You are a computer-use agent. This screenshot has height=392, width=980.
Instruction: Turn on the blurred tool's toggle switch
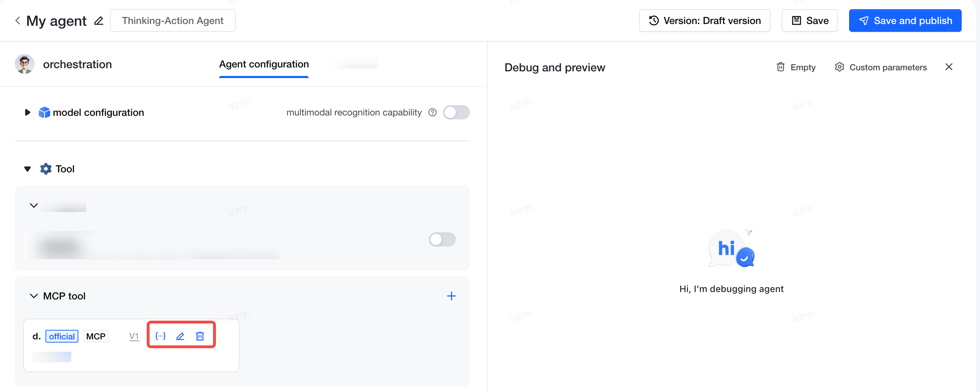[x=442, y=239]
